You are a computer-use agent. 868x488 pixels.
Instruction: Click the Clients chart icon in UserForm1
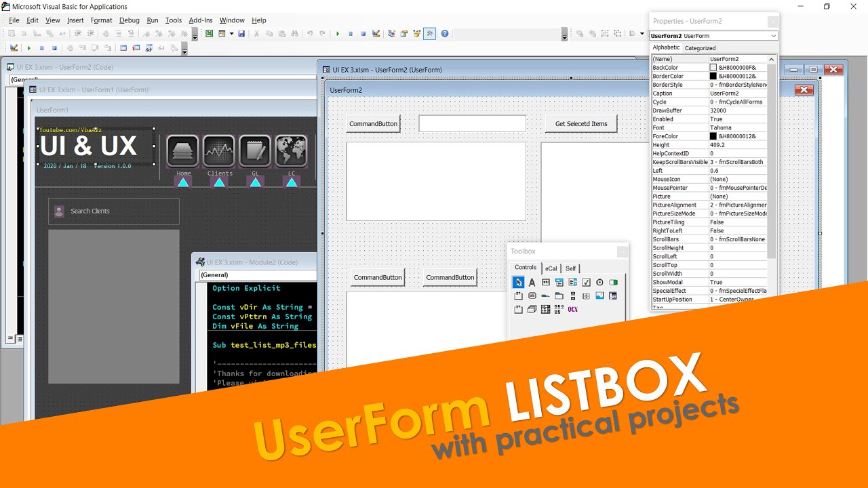point(219,150)
